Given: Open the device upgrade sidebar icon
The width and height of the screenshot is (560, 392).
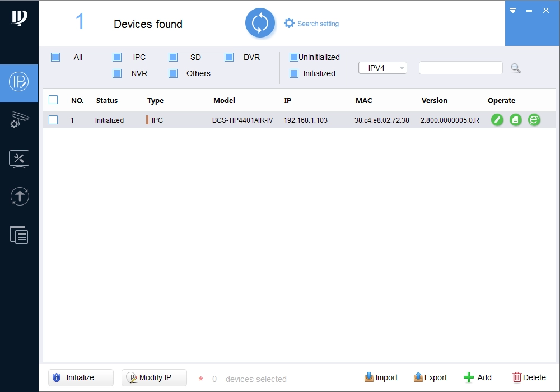Looking at the screenshot, I should coord(19,196).
